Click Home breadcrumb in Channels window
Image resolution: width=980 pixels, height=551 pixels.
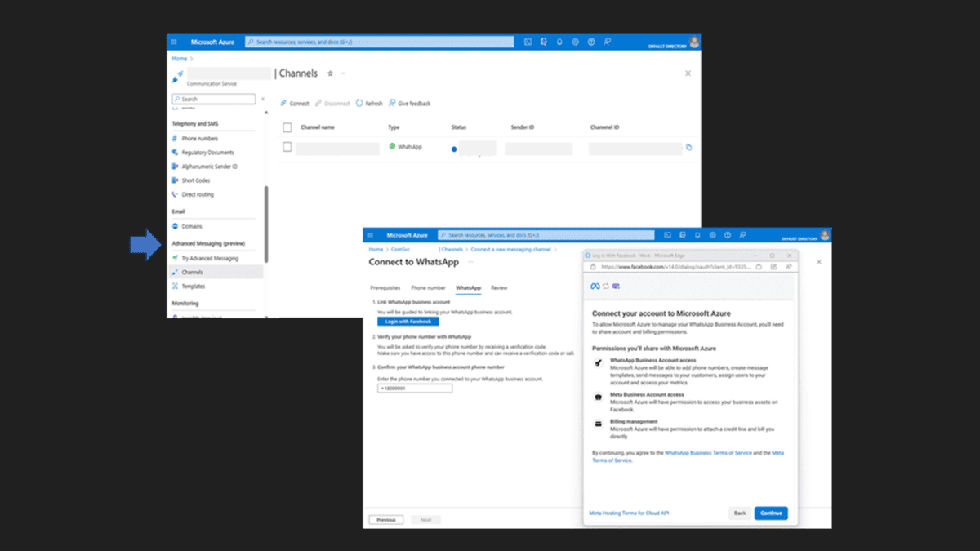pos(179,59)
